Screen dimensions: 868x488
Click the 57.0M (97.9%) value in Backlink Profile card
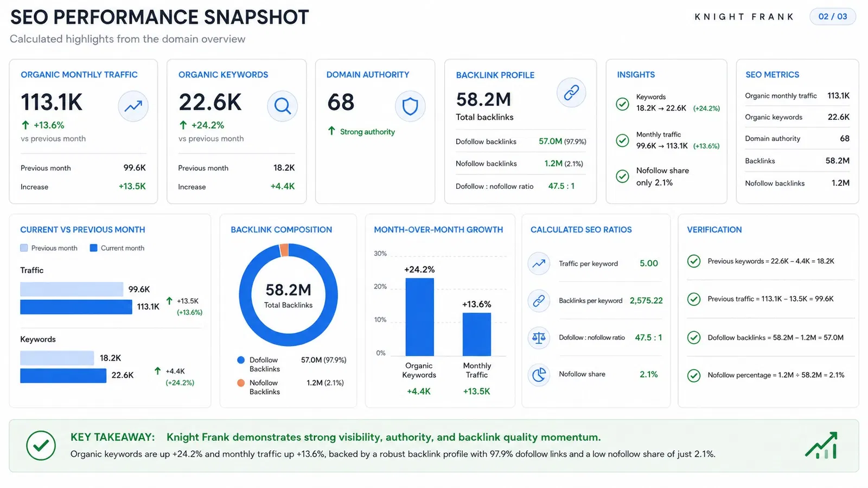click(563, 142)
